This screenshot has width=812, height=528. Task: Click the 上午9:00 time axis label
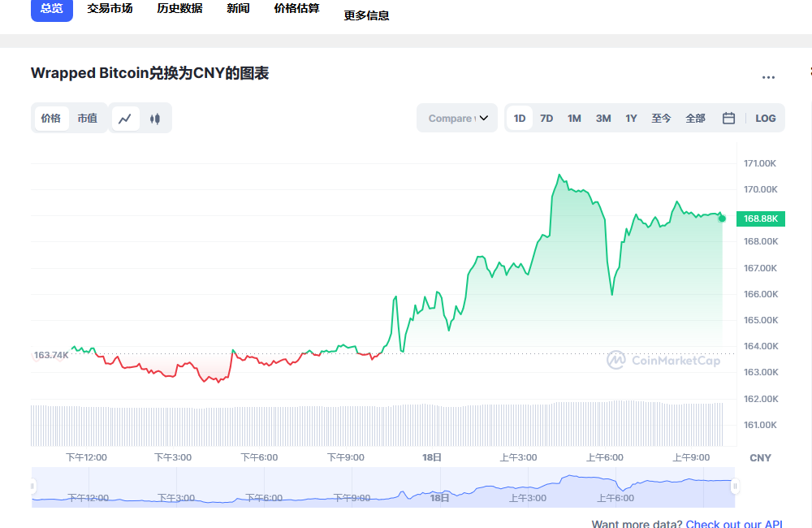(x=691, y=457)
